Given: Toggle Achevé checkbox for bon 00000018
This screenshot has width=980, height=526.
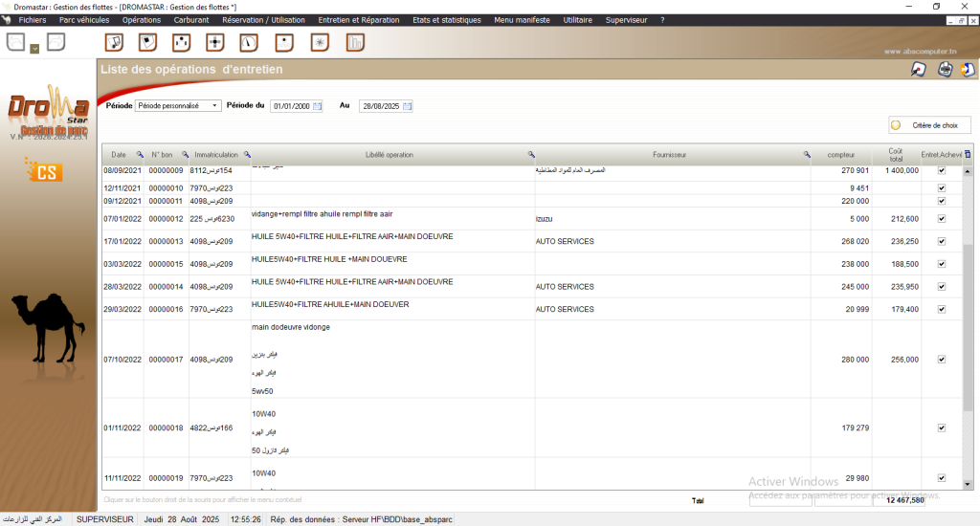Looking at the screenshot, I should 942,427.
